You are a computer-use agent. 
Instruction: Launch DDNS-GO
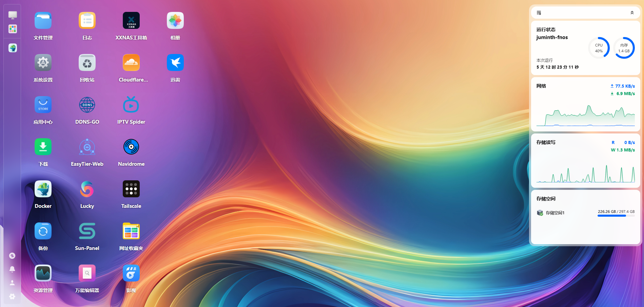coord(87,105)
